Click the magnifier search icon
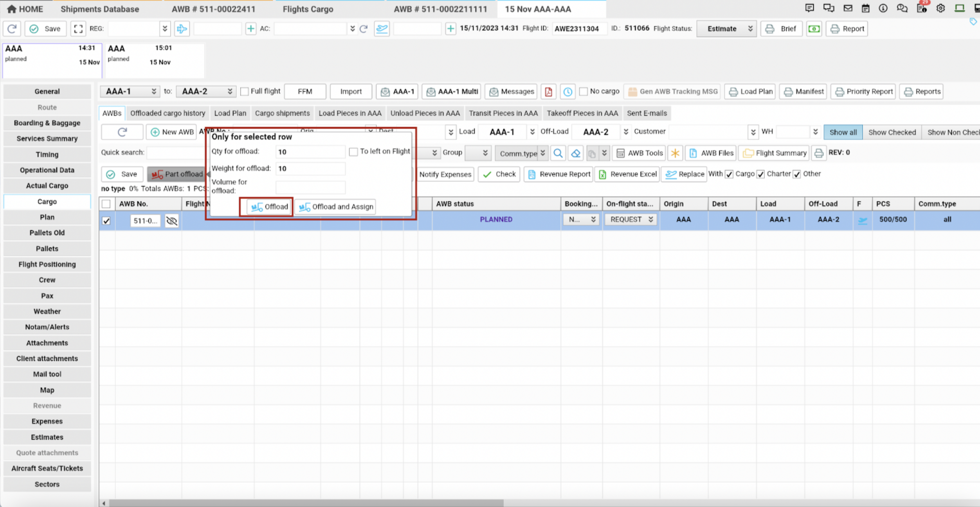Screen dimensions: 980x507 pyautogui.click(x=558, y=153)
